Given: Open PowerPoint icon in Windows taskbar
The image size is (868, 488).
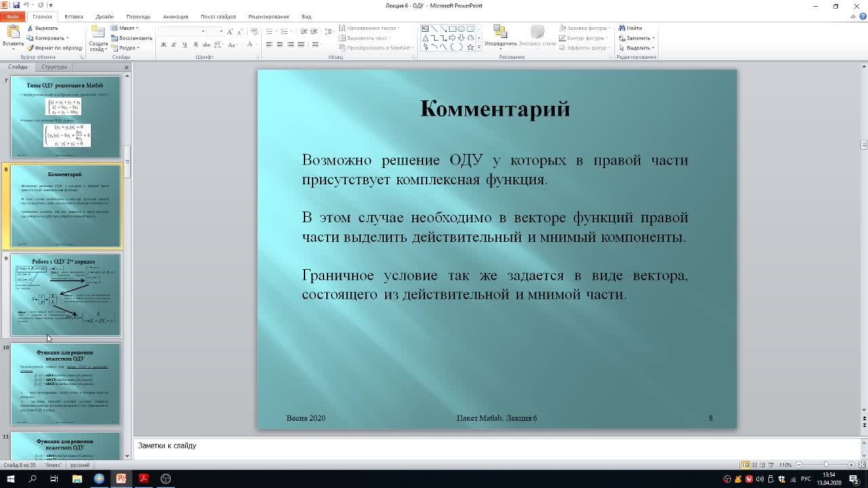Looking at the screenshot, I should tap(121, 479).
